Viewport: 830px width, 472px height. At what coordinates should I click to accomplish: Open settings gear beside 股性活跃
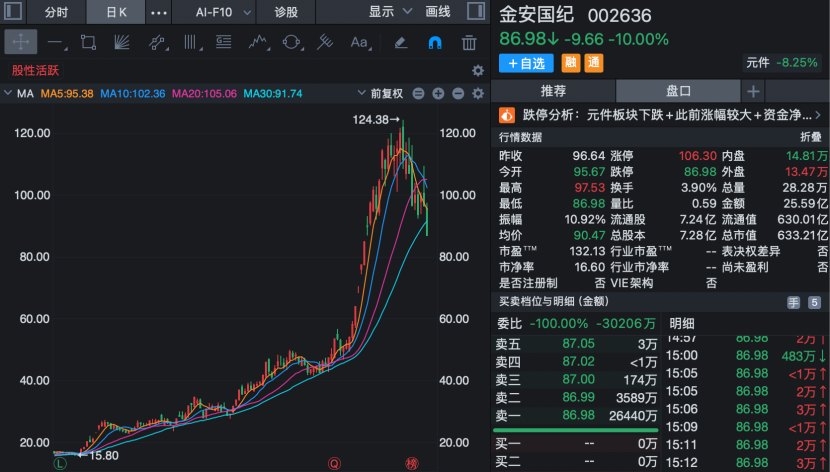tap(478, 70)
